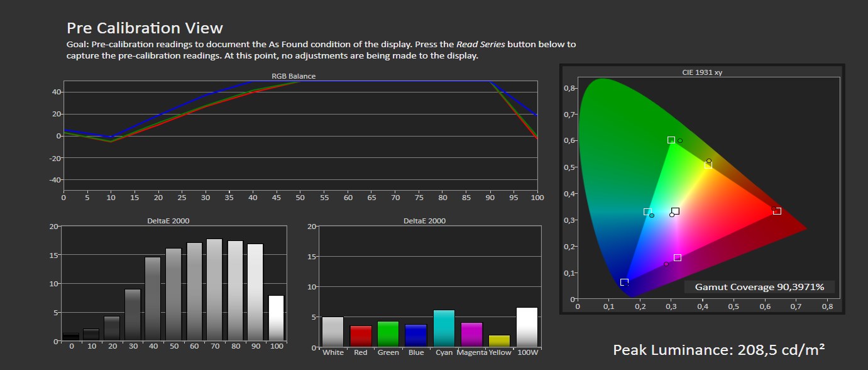
Task: Click the Blue bar in color DeltaE chart
Action: [416, 335]
